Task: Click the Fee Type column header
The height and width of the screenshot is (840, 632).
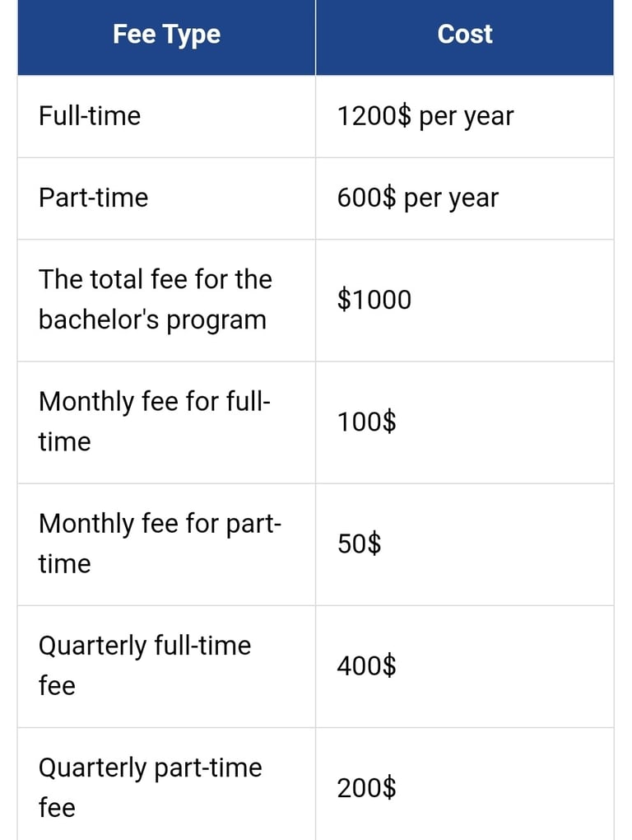Action: [166, 35]
